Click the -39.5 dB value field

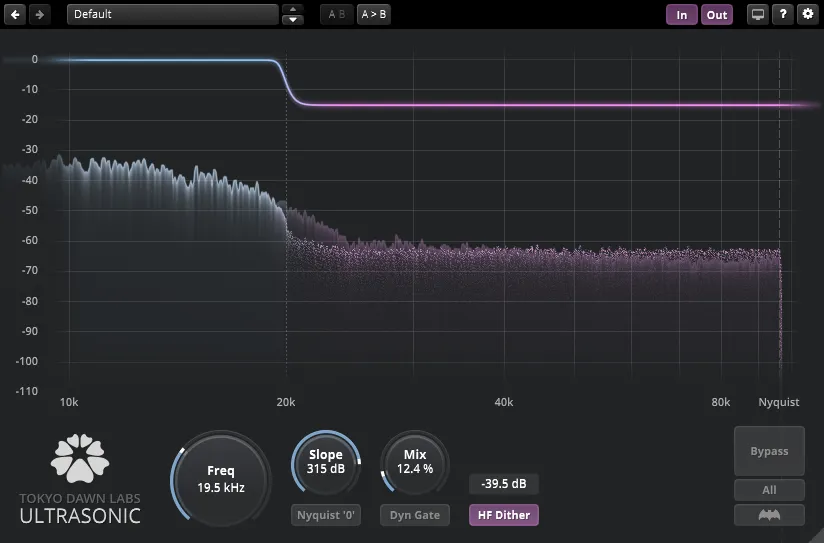coord(504,484)
